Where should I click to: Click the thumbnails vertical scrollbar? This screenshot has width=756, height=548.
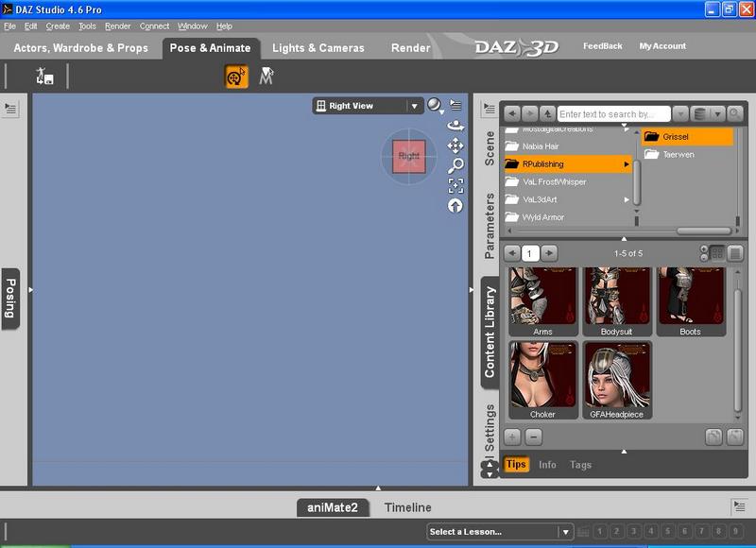point(737,350)
